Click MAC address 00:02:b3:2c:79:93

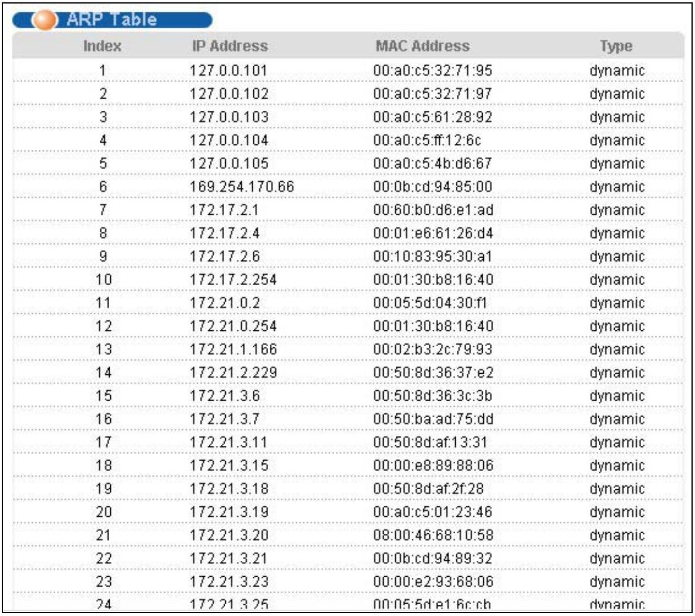[433, 349]
